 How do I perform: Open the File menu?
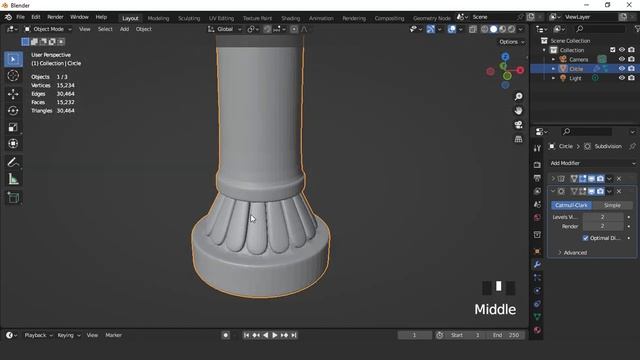20,17
